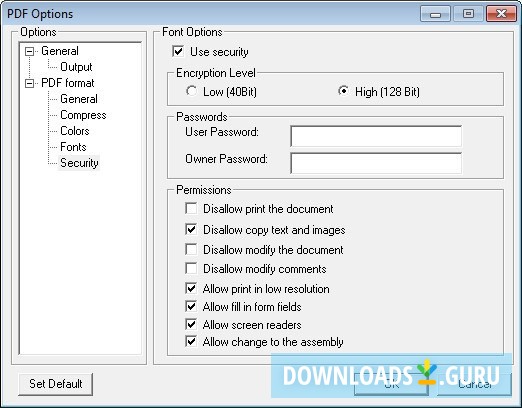
Task: Close the PDF Options dialog
Action: click(501, 14)
